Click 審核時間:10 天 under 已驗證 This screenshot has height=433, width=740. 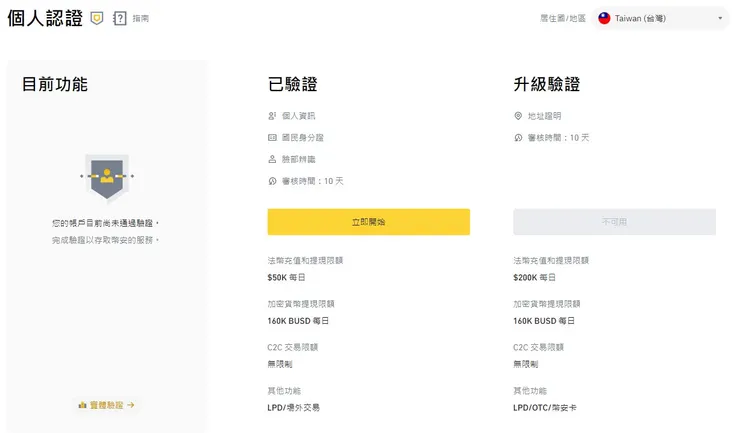click(313, 181)
